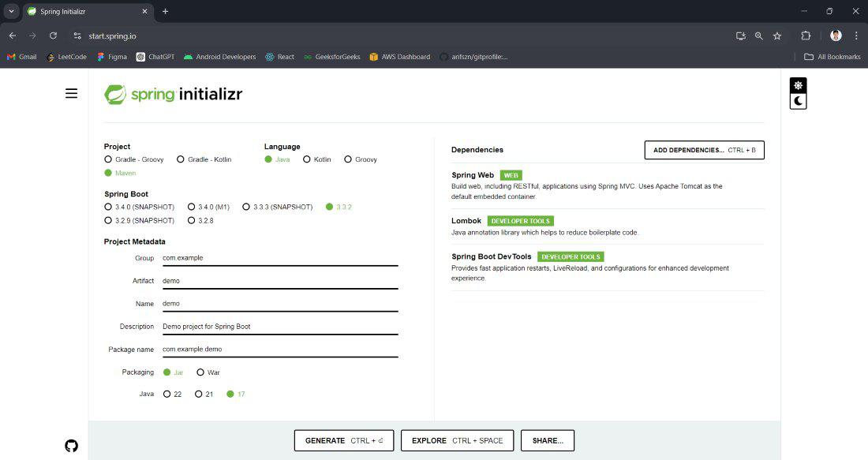Click Add Dependencies button

pyautogui.click(x=704, y=150)
